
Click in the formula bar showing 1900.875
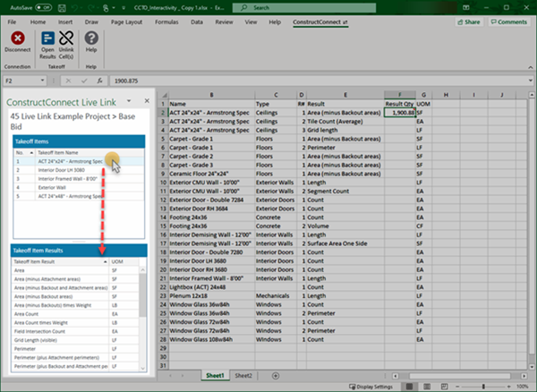click(x=319, y=81)
